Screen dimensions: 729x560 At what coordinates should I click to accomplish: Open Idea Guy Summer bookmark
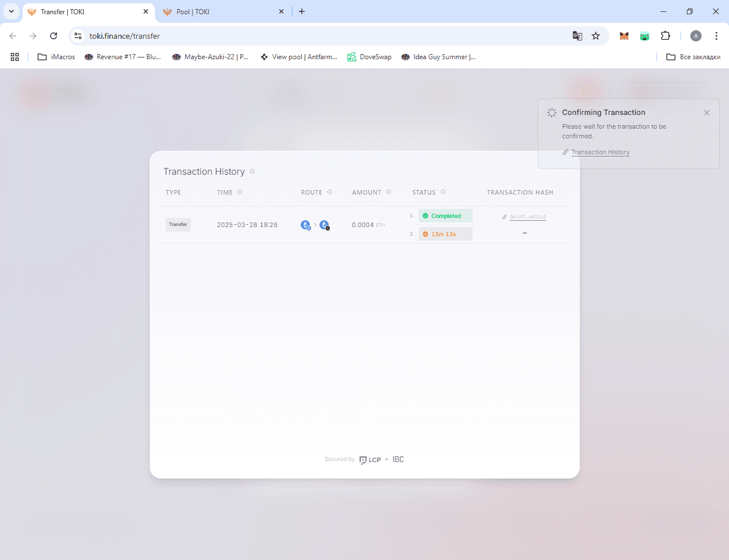point(439,57)
